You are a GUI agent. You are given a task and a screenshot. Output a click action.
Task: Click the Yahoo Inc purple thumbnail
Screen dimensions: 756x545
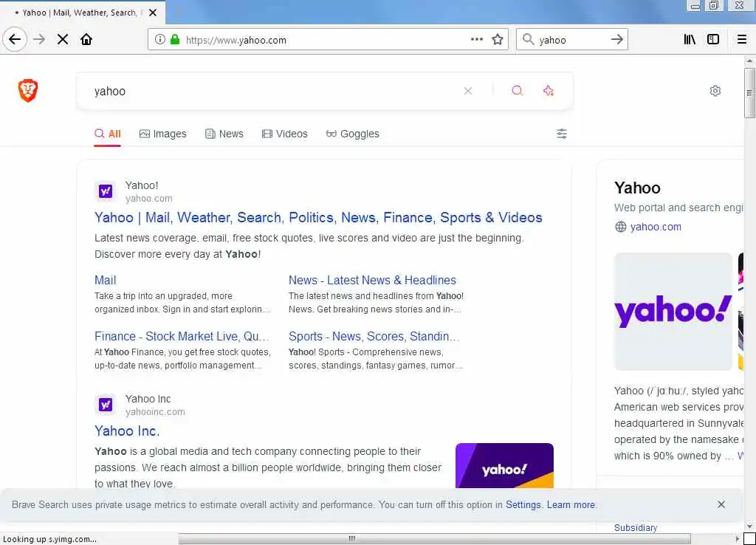[x=504, y=465]
